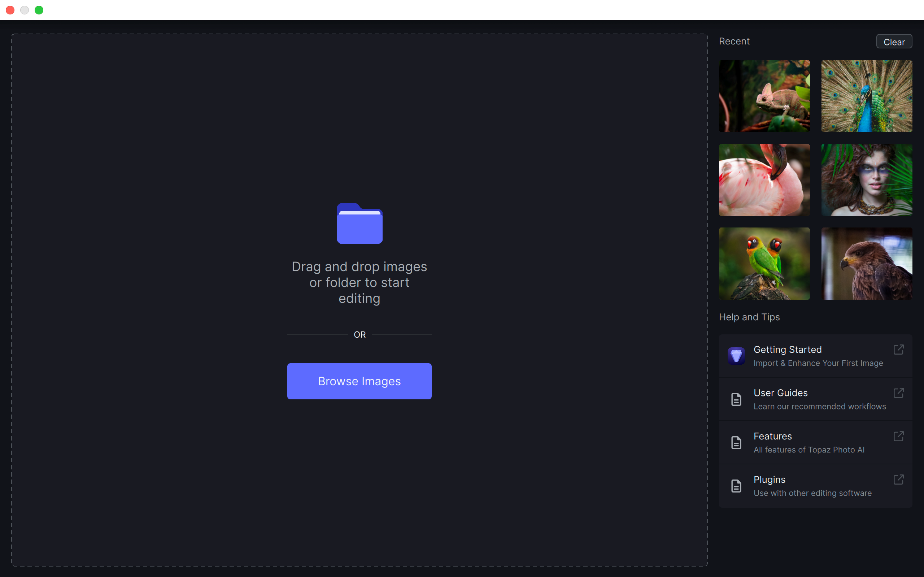Open Plugins external link icon

pyautogui.click(x=898, y=479)
